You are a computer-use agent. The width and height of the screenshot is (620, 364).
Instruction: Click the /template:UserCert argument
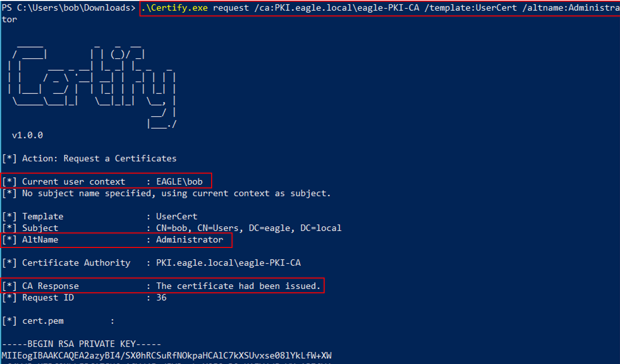pos(470,8)
